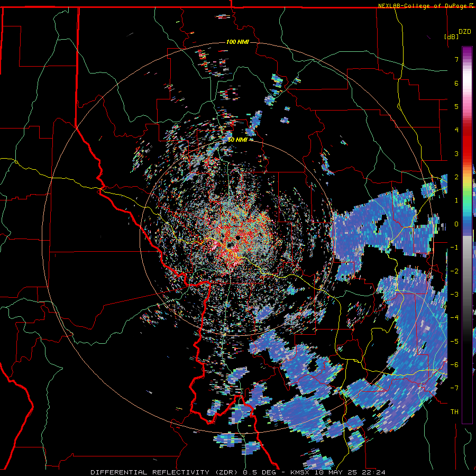Click the -7 value on color scale
The height and width of the screenshot is (476, 476).
(454, 388)
